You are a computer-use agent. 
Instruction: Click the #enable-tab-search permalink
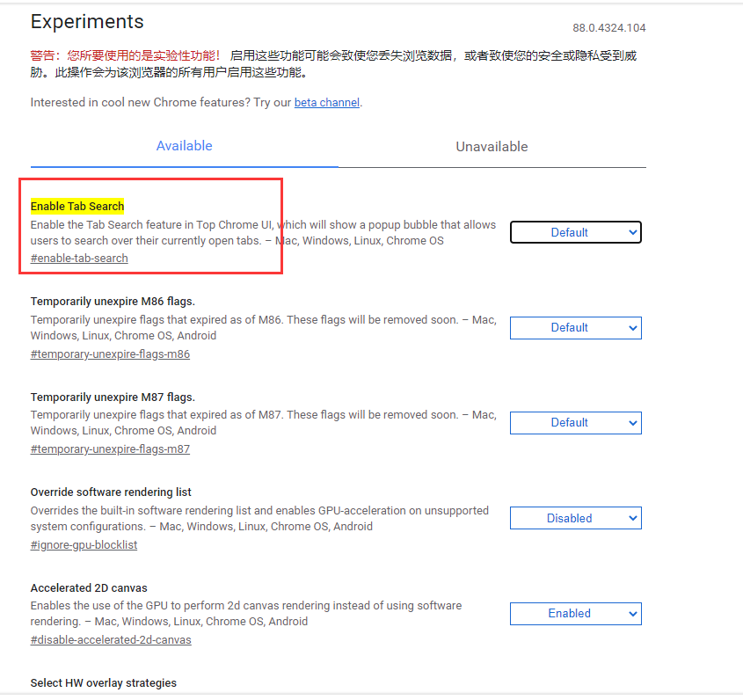point(79,258)
